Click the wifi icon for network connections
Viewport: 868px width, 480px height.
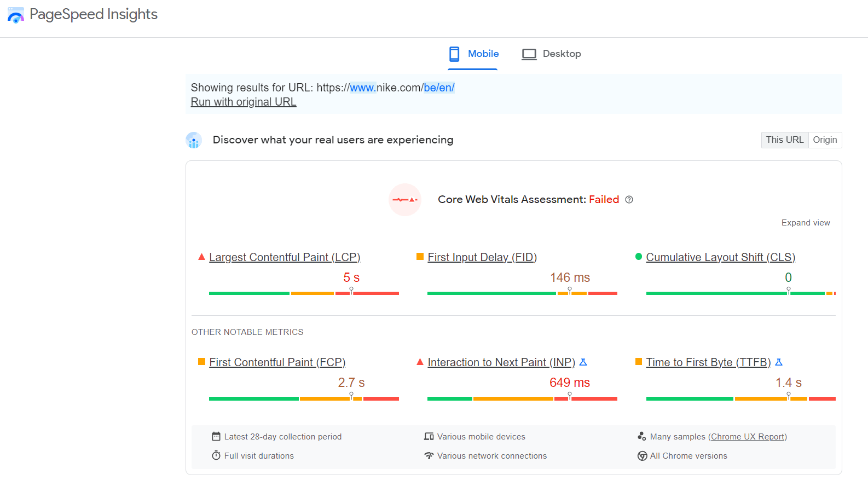point(429,455)
